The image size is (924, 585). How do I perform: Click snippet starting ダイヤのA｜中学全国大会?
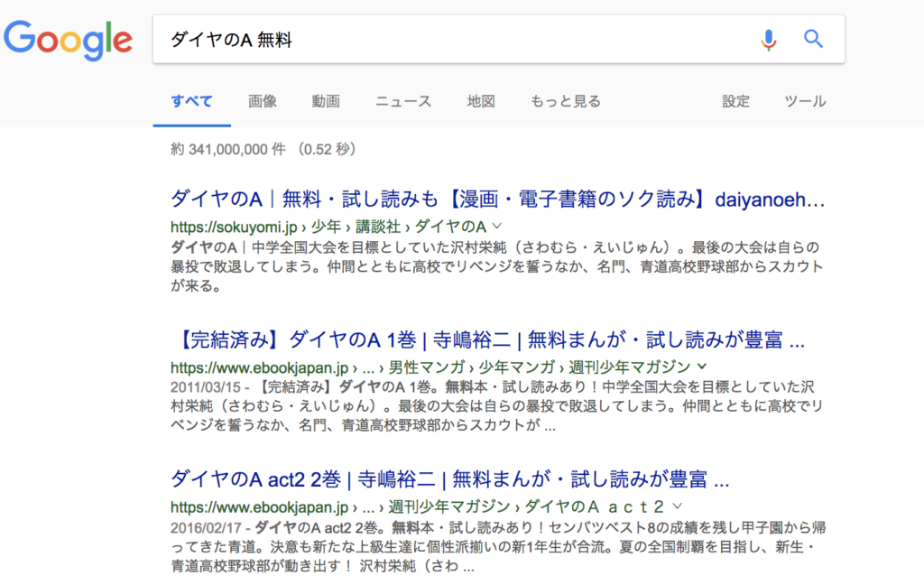pos(497,266)
